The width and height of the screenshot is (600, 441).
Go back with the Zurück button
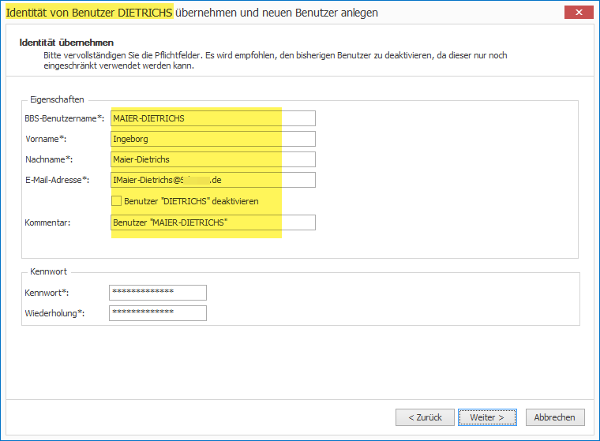point(425,417)
